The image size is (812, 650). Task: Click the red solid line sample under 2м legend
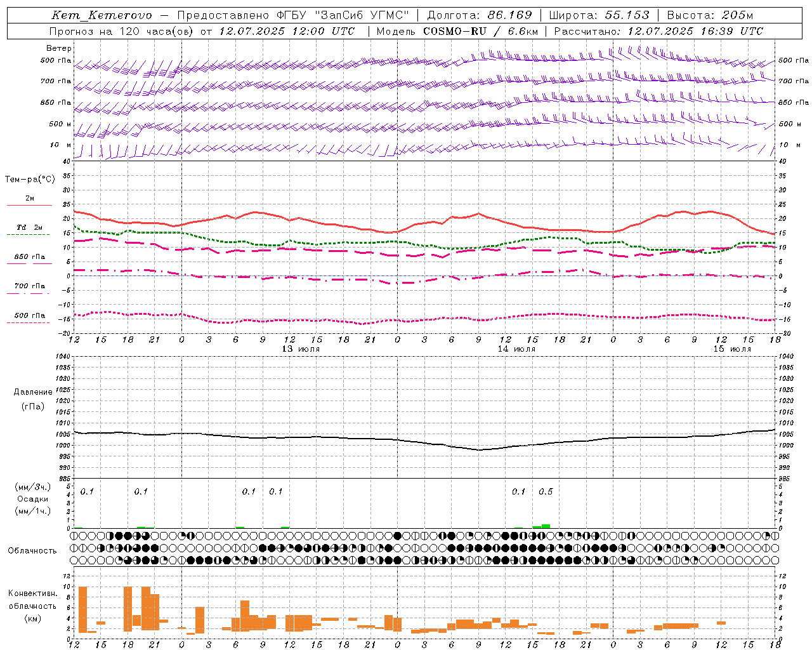click(29, 206)
